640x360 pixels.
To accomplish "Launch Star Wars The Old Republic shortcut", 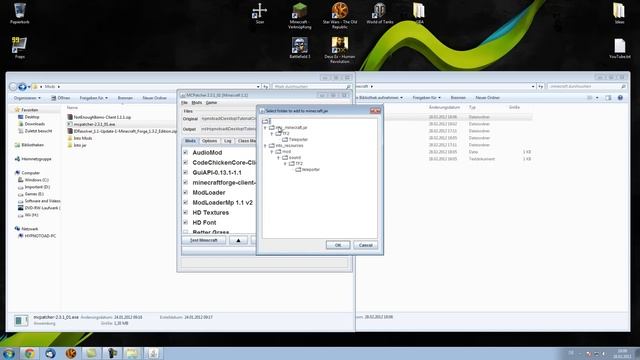I will [340, 16].
